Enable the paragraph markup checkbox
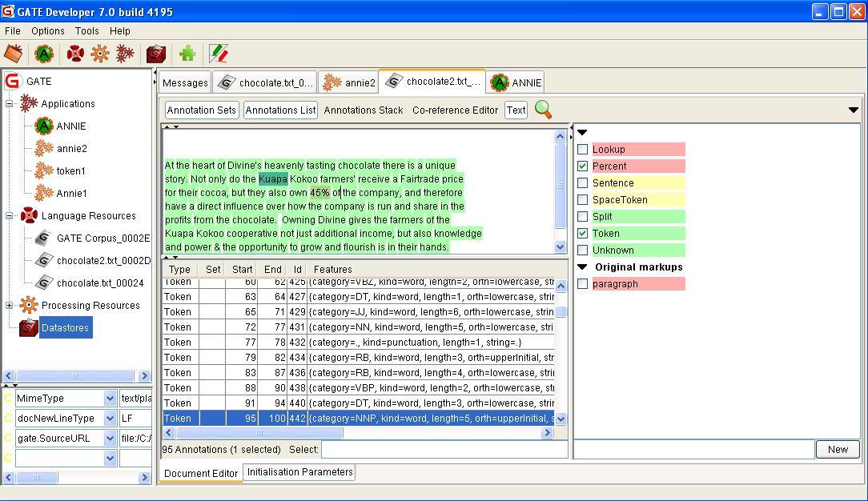This screenshot has width=868, height=501. (582, 283)
